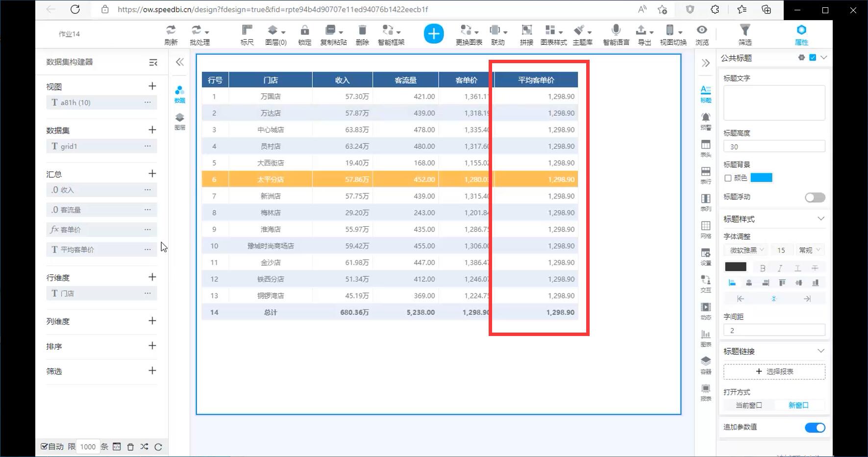Disable the 追加参数值 switch

coord(815,428)
